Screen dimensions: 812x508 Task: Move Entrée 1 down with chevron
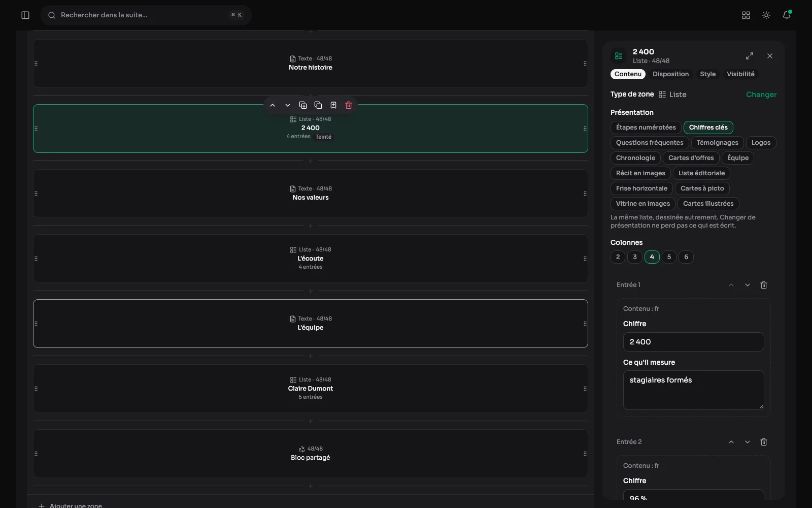point(748,285)
